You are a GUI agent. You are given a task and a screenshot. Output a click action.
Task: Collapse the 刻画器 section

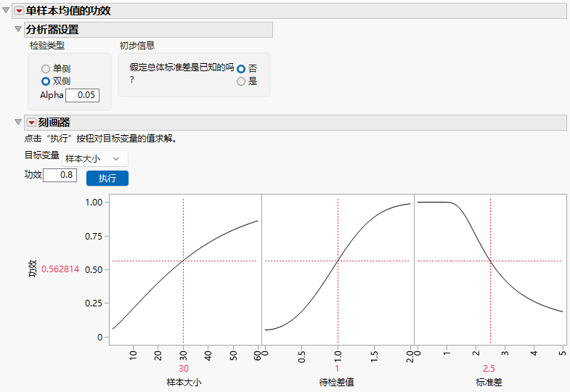tap(18, 122)
